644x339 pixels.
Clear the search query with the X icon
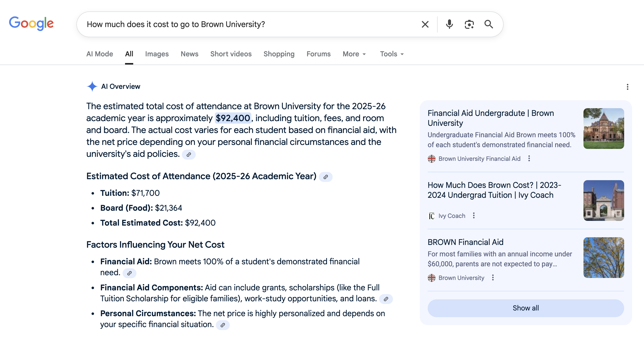(425, 24)
